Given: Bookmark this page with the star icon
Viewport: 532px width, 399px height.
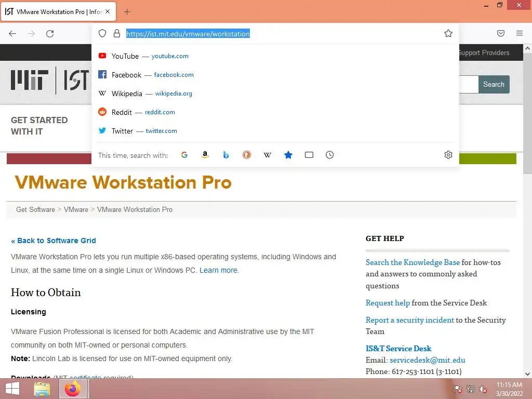Looking at the screenshot, I should 448,33.
